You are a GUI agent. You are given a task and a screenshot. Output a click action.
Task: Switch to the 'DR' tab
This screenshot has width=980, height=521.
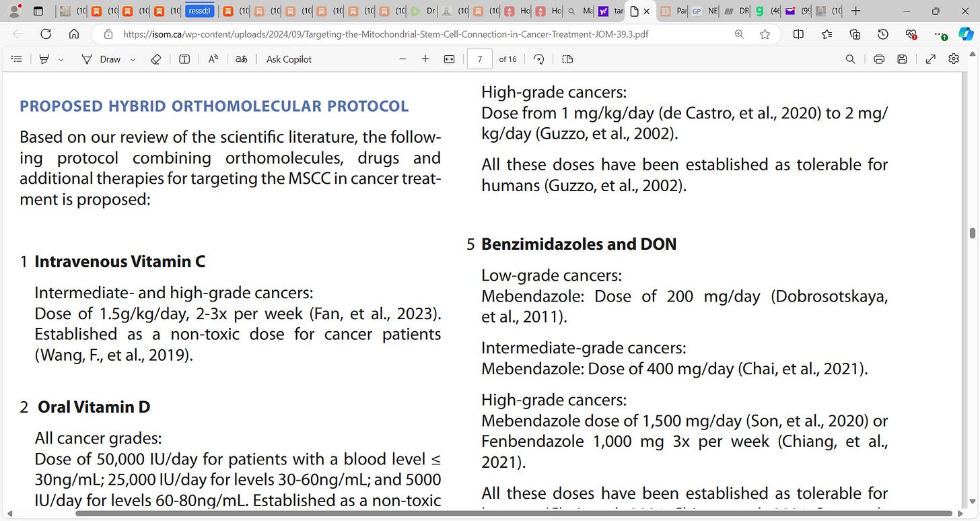736,11
